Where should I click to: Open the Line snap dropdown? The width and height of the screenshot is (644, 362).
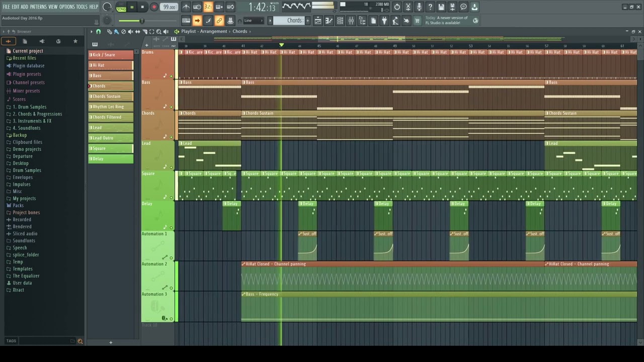(253, 21)
